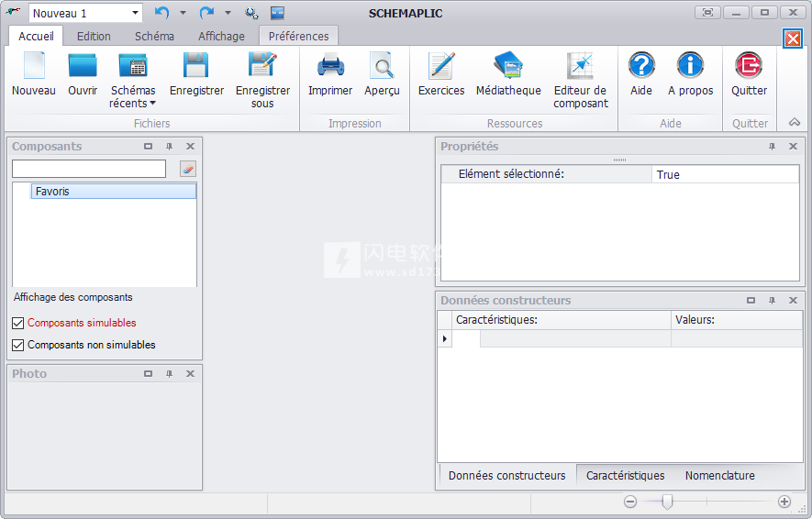Switch to the Accueil tab
The width and height of the screenshot is (812, 519).
pos(36,37)
